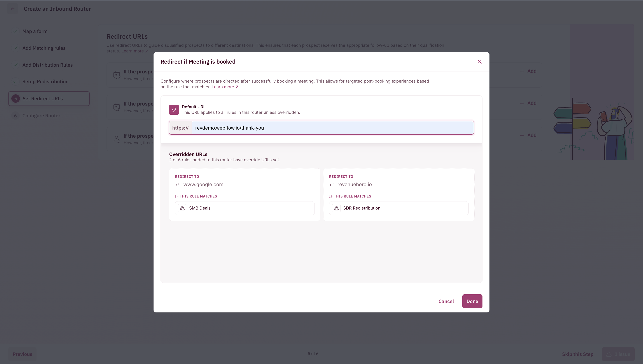Click the 5 of 6 progress text
Image resolution: width=643 pixels, height=364 pixels.
click(313, 354)
